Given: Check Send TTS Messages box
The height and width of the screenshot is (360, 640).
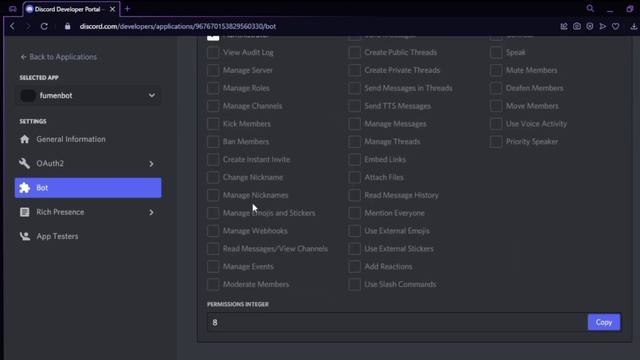Looking at the screenshot, I should pos(355,106).
